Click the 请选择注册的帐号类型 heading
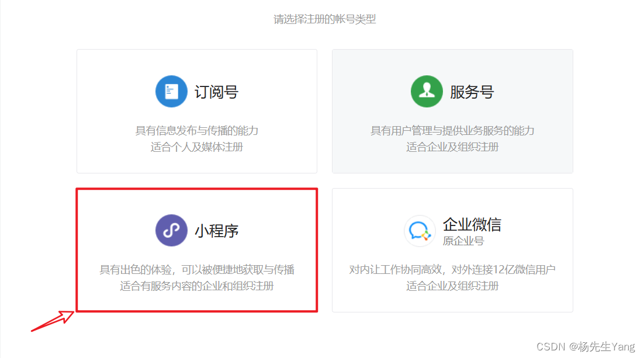This screenshot has height=358, width=644. tap(324, 19)
